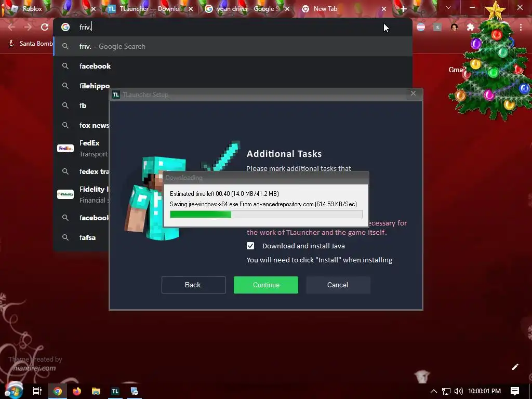Click the TL icon in Setup title bar
532x399 pixels.
pos(116,95)
